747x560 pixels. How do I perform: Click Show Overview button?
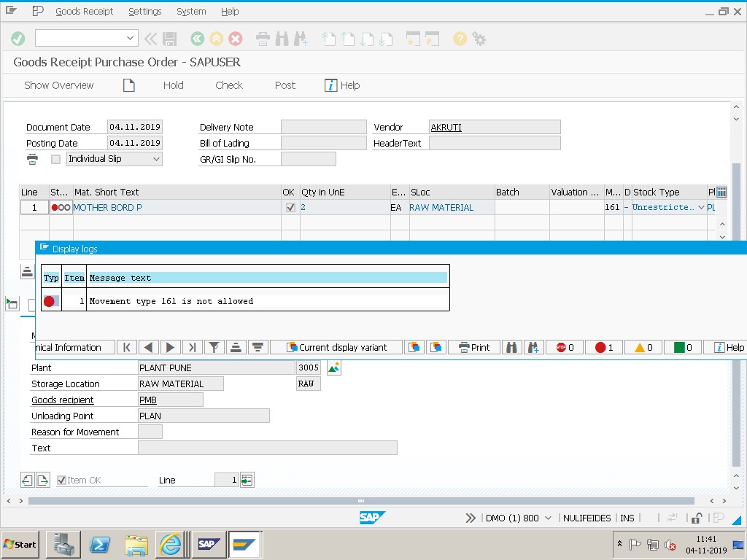(x=58, y=85)
